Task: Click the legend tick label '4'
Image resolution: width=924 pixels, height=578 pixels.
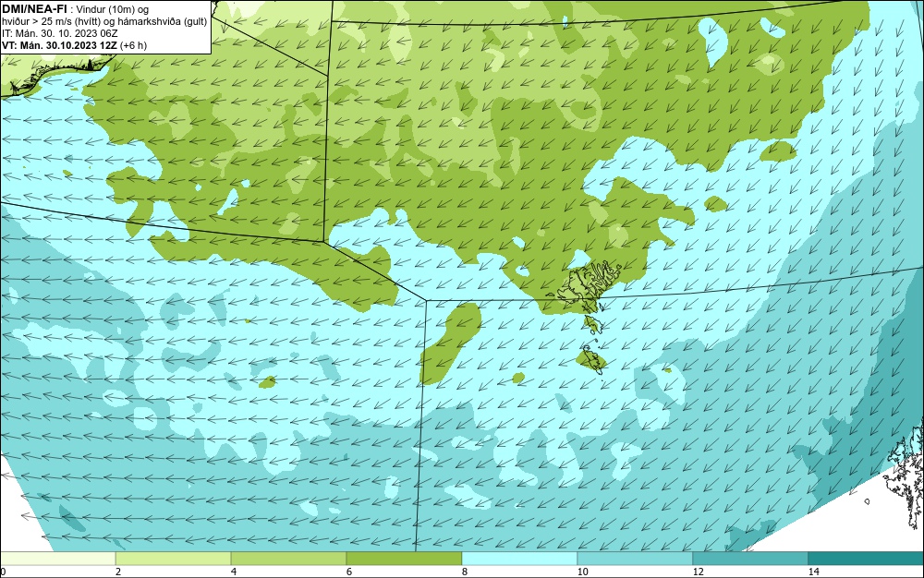Action: 234,572
